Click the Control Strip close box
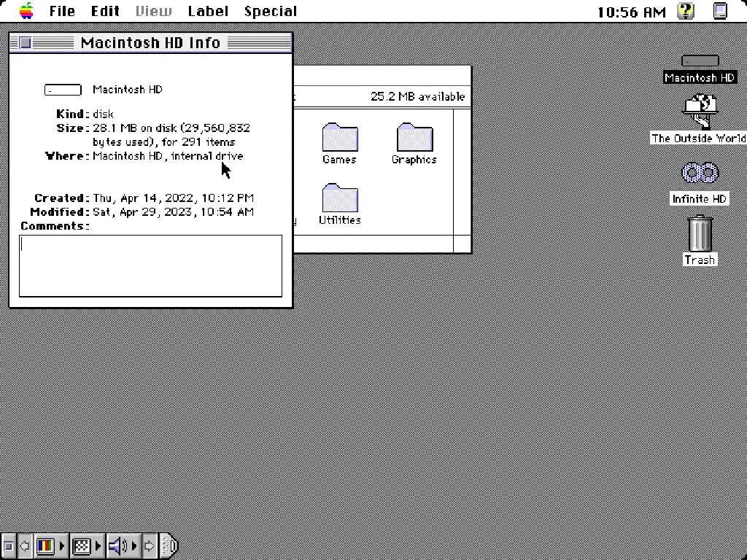 click(8, 545)
